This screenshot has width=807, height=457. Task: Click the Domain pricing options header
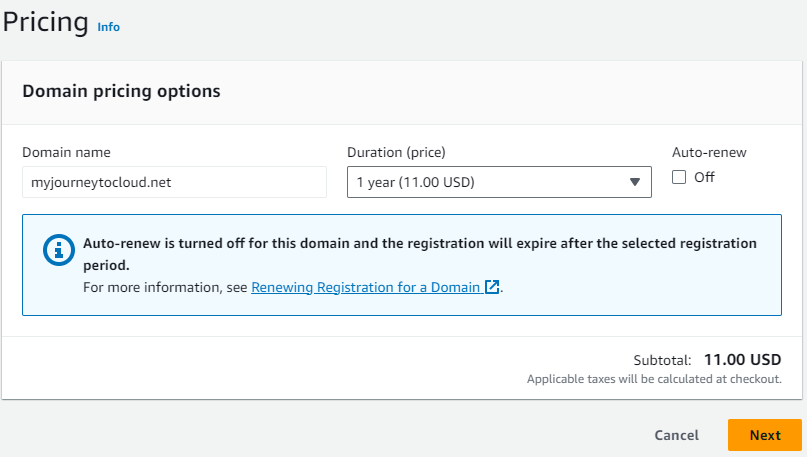coord(121,91)
